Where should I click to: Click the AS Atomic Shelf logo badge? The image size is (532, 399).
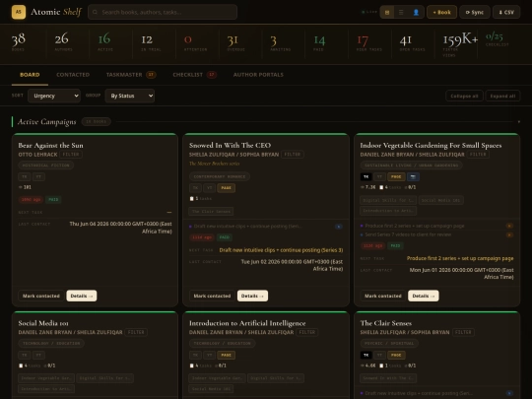pos(19,12)
